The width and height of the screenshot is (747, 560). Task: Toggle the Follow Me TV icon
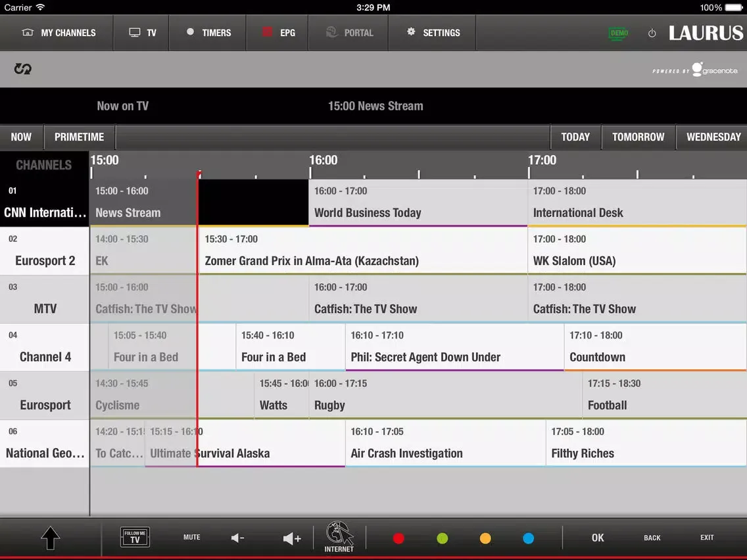pos(135,537)
